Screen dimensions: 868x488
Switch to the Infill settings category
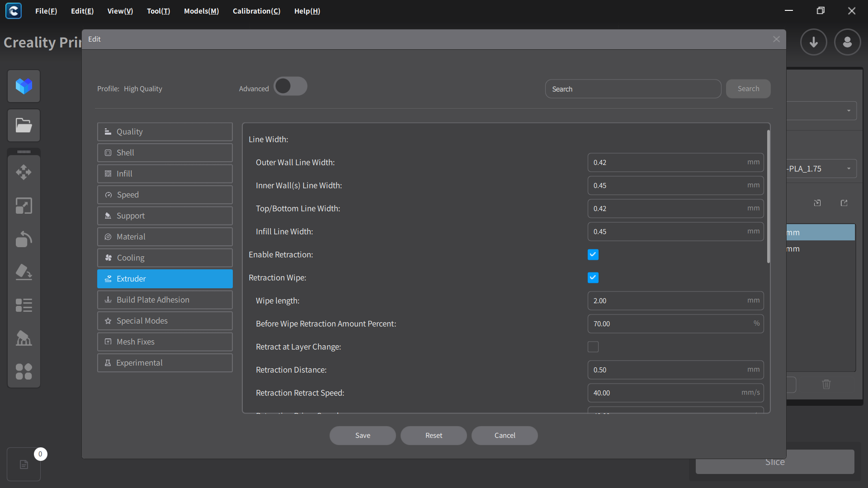(x=165, y=174)
